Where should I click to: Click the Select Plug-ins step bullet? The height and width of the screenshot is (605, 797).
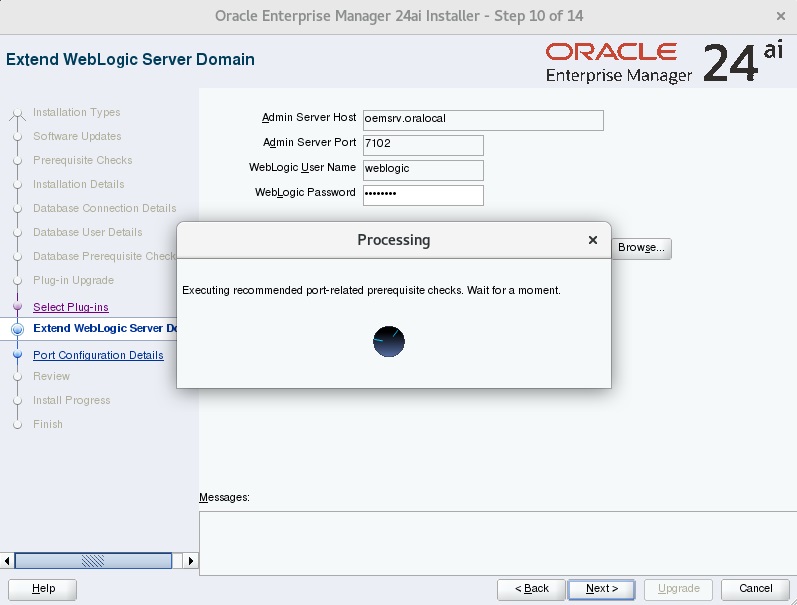[x=17, y=306]
